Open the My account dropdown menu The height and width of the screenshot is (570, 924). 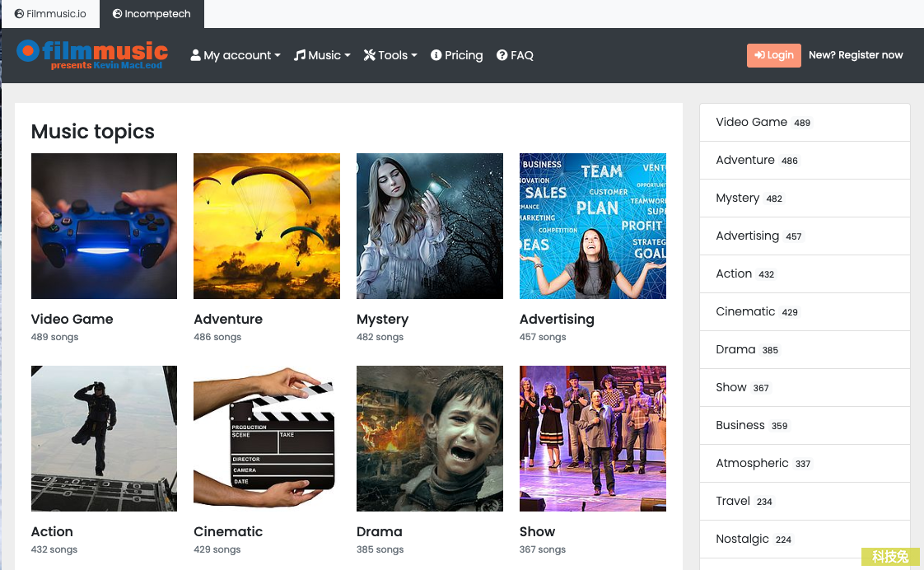click(235, 55)
